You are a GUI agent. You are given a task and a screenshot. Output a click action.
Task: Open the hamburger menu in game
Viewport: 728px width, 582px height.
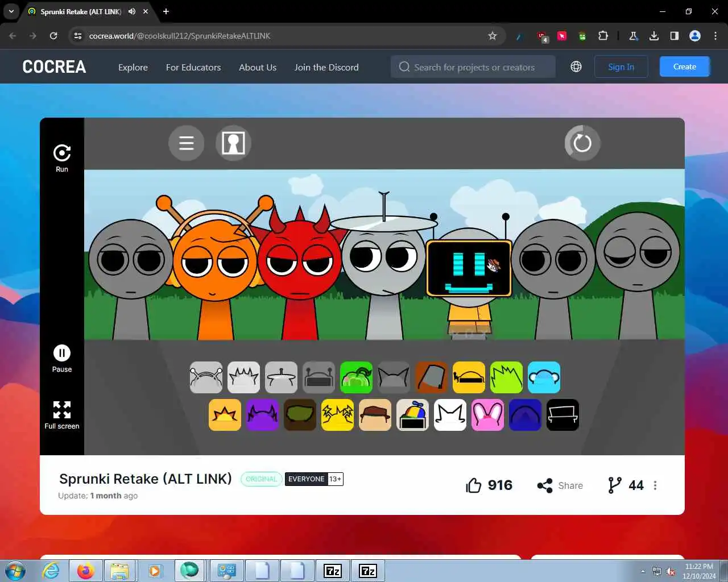coord(186,143)
